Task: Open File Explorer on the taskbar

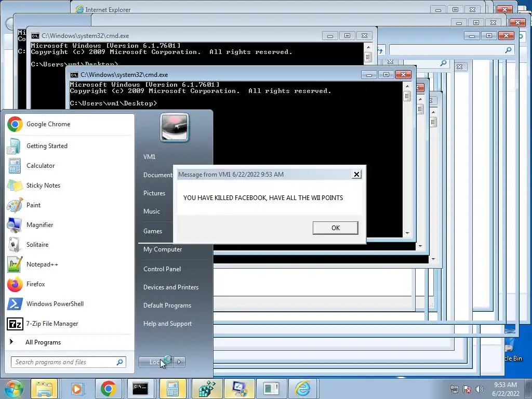Action: click(x=44, y=389)
